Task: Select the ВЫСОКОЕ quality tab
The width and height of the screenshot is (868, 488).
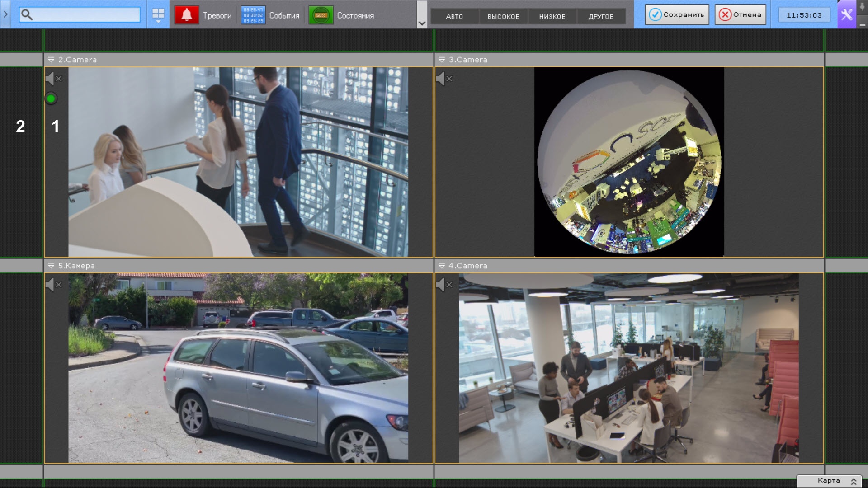Action: [503, 16]
